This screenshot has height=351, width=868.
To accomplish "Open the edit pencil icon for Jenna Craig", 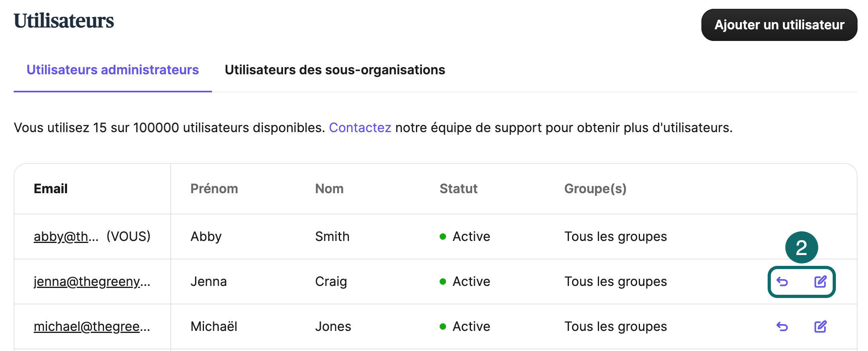I will click(x=820, y=282).
